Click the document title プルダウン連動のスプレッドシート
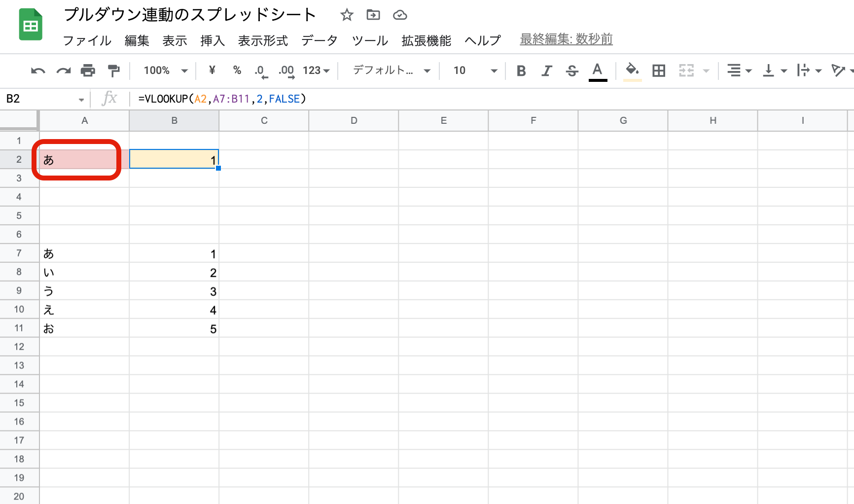854x504 pixels. [x=190, y=15]
